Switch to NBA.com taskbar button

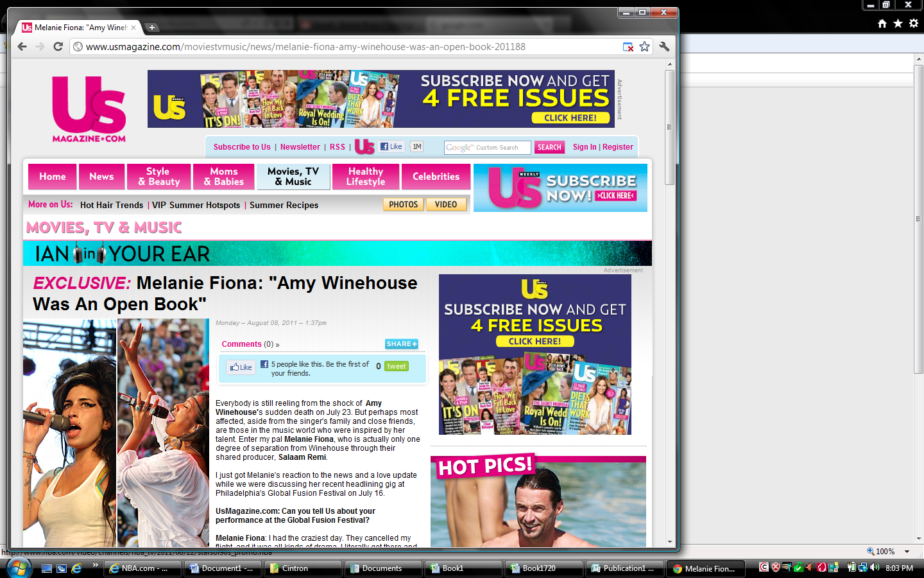pos(142,568)
